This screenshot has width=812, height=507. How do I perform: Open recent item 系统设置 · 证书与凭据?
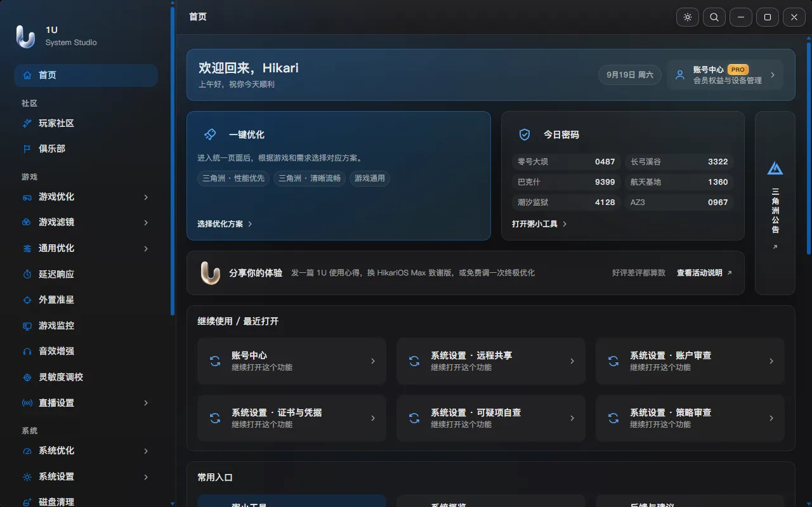292,418
